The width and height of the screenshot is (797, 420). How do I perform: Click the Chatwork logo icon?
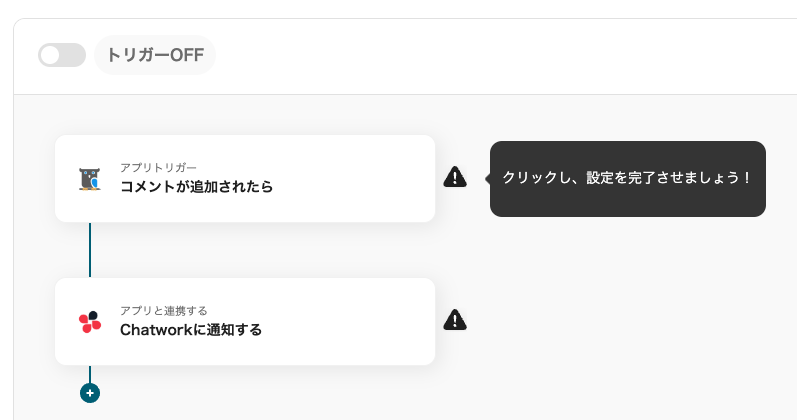click(x=90, y=322)
